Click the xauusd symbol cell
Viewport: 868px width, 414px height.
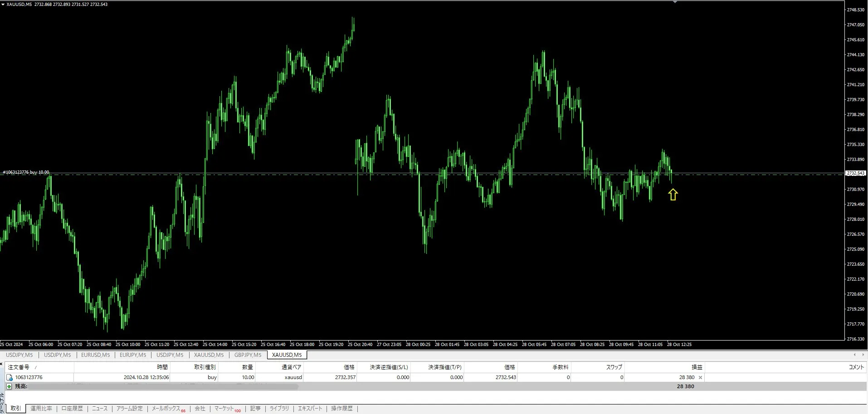click(279, 377)
